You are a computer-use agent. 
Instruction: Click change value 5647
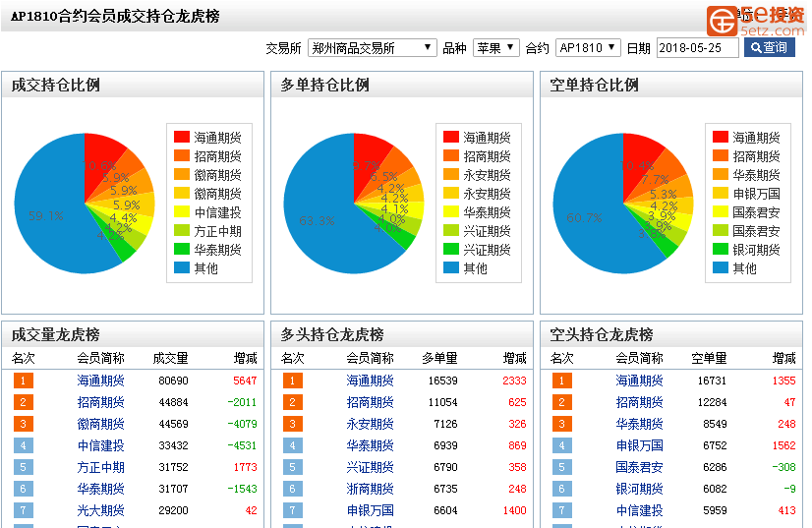pos(245,381)
